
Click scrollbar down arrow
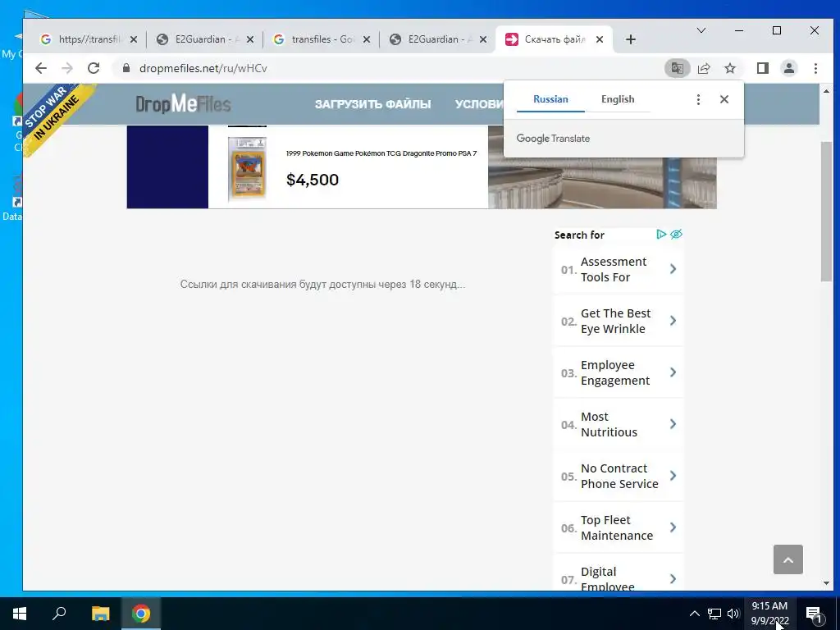825,583
